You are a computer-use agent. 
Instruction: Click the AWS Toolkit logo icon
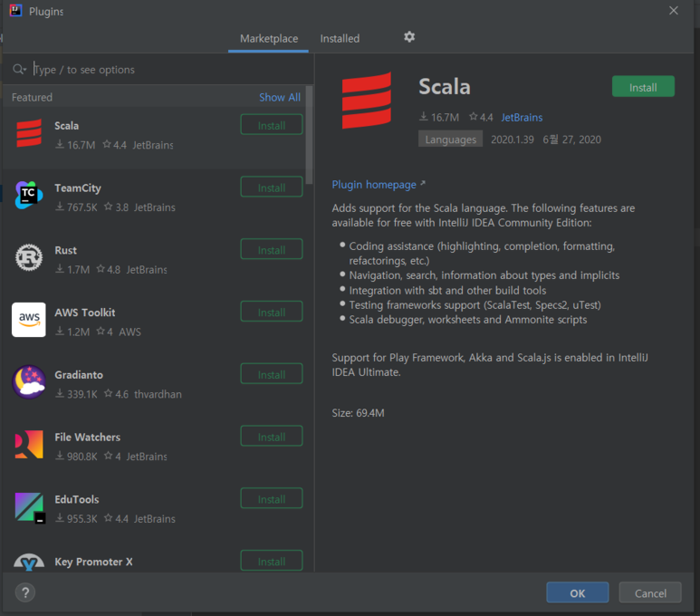(x=29, y=320)
